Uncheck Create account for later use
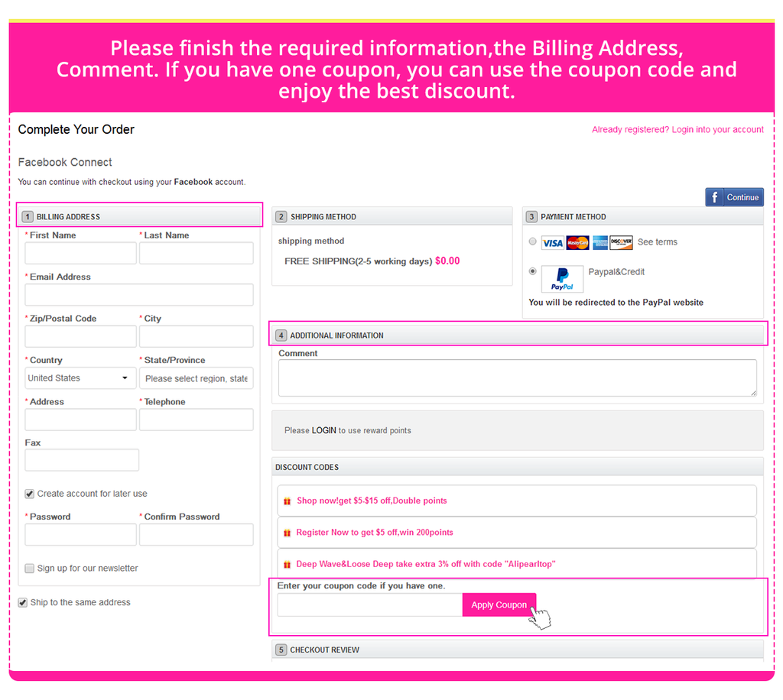 [x=30, y=494]
